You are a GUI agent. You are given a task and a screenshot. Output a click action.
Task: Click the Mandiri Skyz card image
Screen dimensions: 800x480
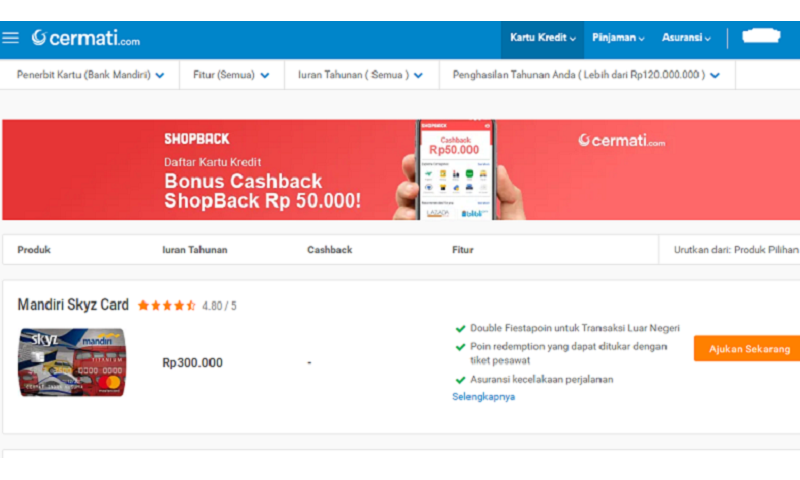[x=72, y=362]
